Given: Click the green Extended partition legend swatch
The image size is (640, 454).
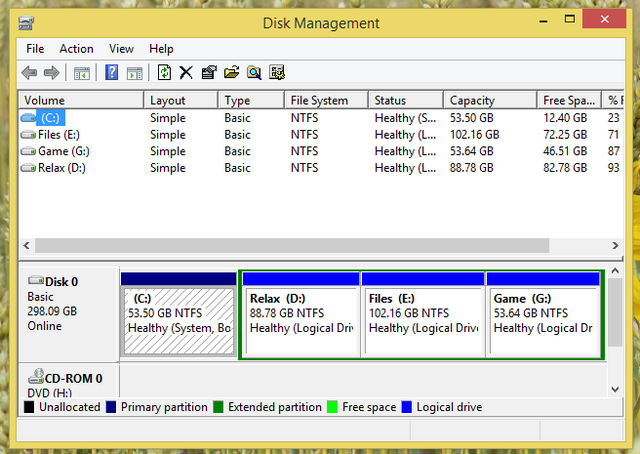Looking at the screenshot, I should [218, 407].
